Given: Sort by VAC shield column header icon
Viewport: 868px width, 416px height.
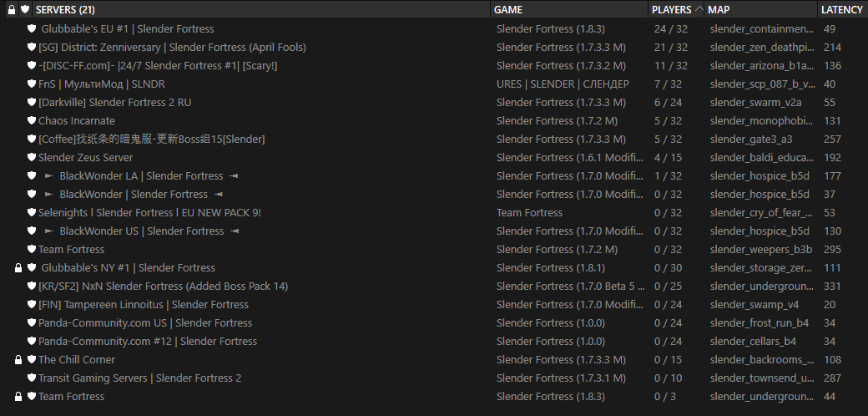Looking at the screenshot, I should 25,9.
